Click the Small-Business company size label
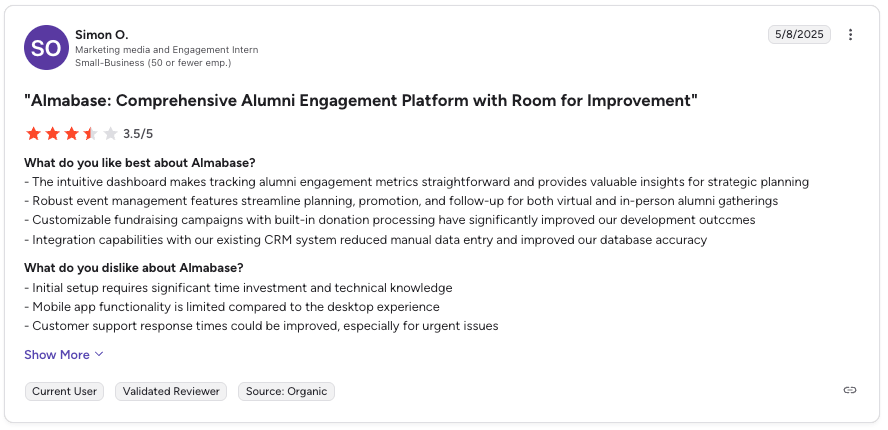This screenshot has width=888, height=430. coord(153,63)
